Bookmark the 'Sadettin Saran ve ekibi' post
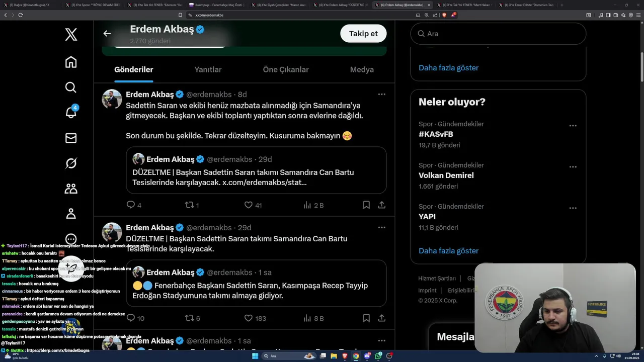644x362 pixels. pos(366,205)
